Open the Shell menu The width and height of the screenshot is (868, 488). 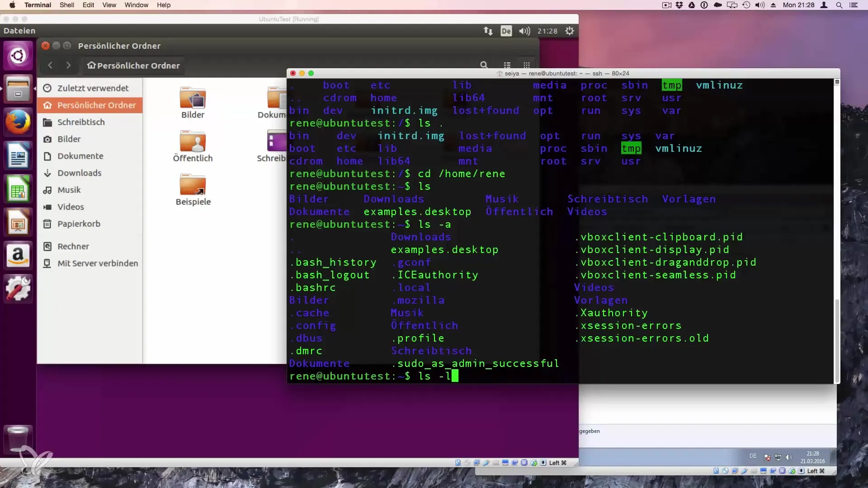pos(67,5)
